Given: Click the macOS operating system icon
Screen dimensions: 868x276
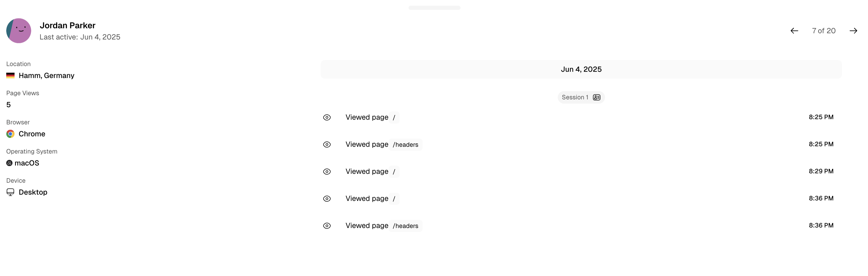Looking at the screenshot, I should pos(9,163).
